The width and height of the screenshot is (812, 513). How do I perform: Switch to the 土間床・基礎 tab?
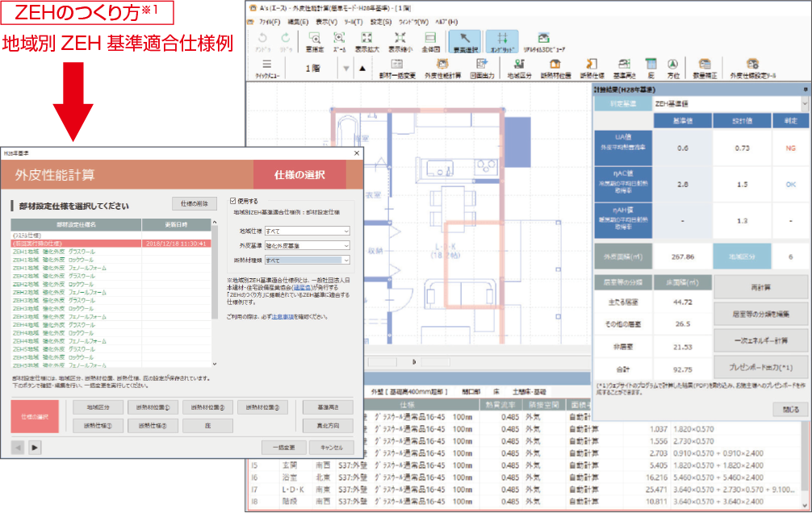(529, 392)
